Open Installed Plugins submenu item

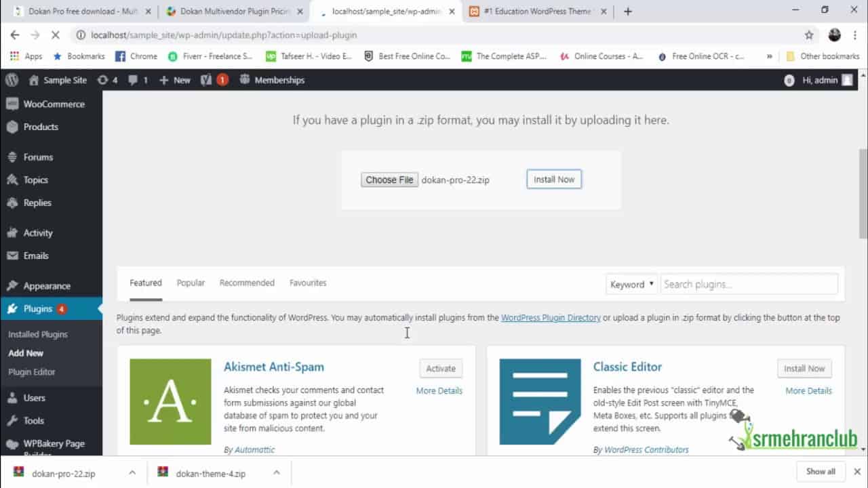(38, 334)
